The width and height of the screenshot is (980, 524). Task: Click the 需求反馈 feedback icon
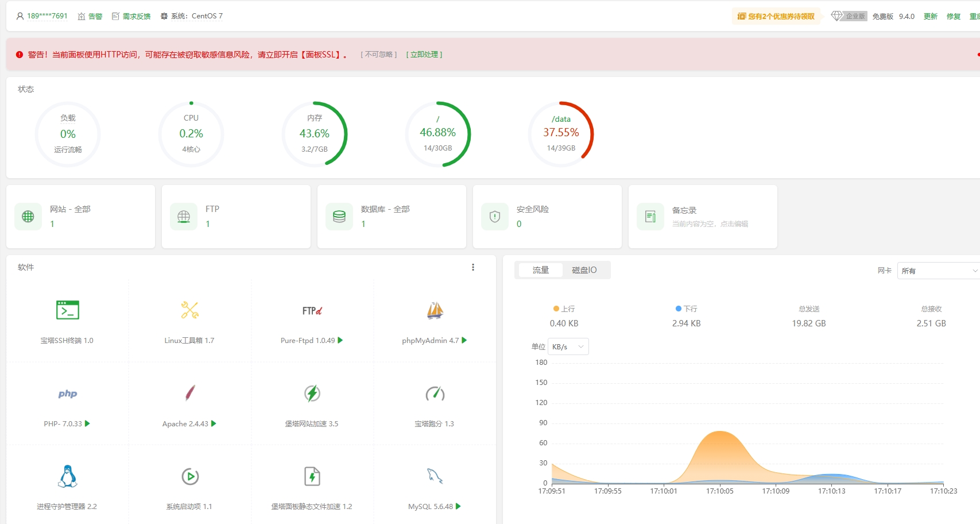[x=115, y=16]
